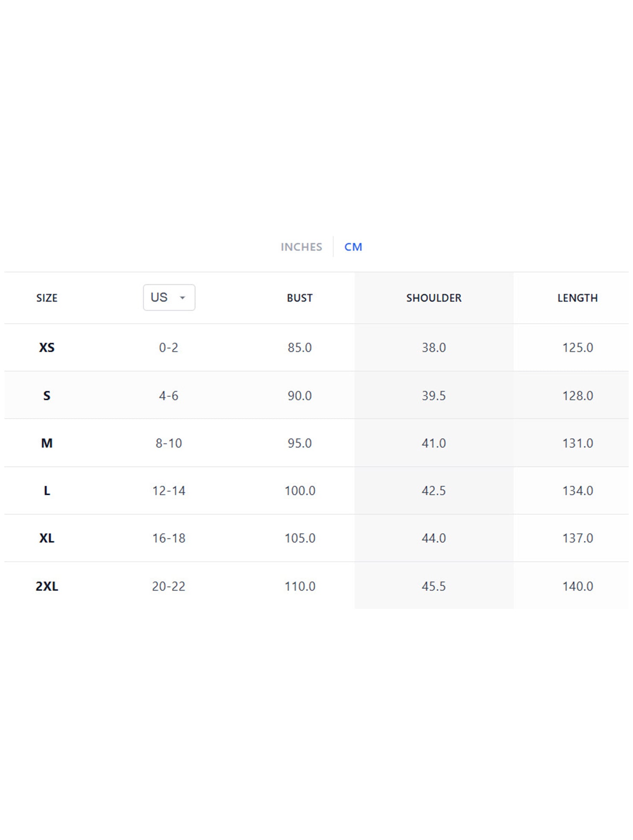Image resolution: width=633 pixels, height=840 pixels.
Task: Click the 16-18 US size cell
Action: [x=169, y=538]
